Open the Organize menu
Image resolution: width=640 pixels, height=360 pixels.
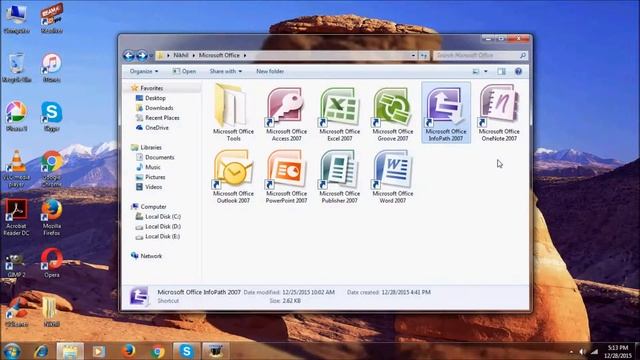[144, 71]
